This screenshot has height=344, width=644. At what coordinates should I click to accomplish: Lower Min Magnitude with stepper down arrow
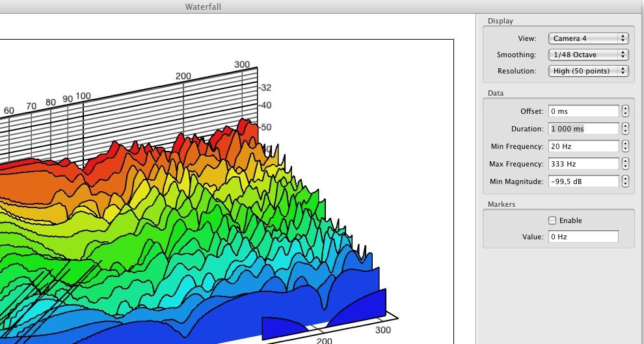point(625,185)
